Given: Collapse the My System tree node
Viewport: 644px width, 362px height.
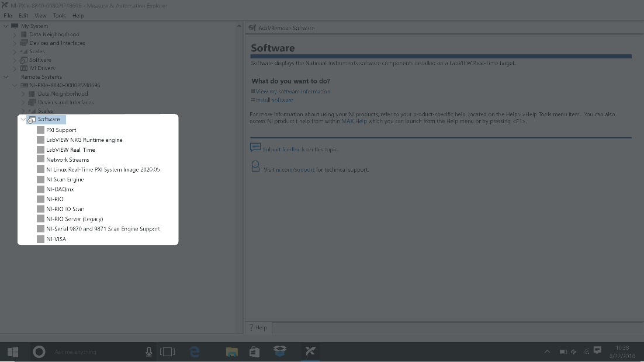Looking at the screenshot, I should point(6,26).
